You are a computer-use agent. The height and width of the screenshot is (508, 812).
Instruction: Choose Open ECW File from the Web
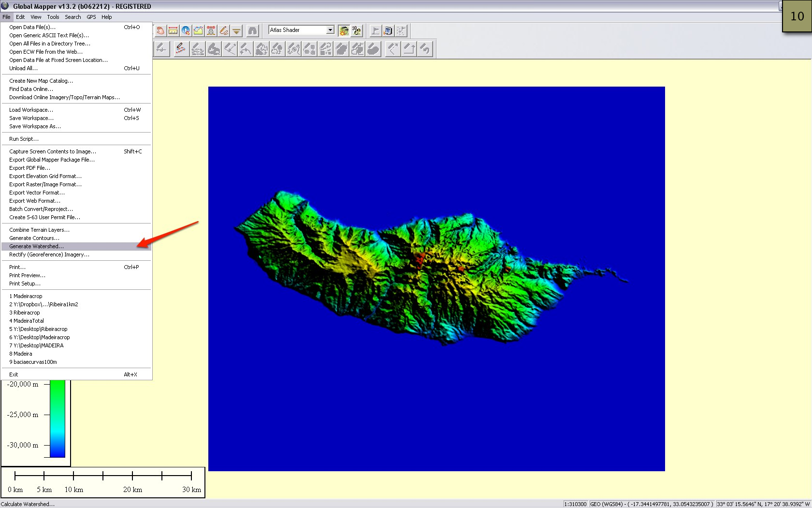click(76, 52)
